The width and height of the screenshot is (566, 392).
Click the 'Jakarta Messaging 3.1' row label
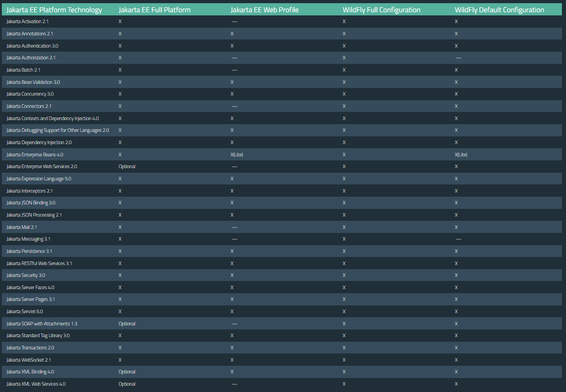click(x=28, y=239)
